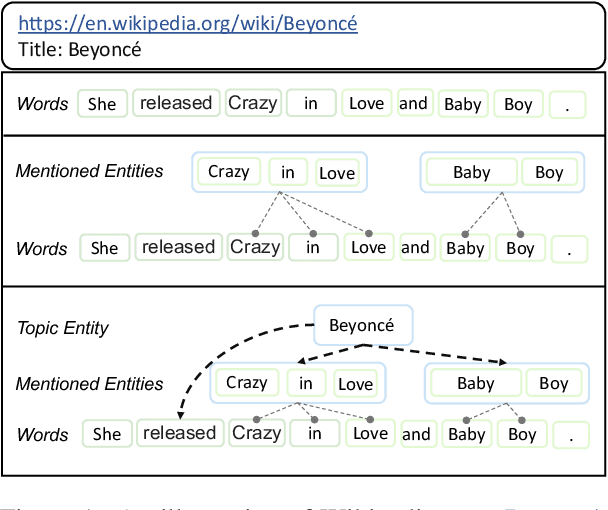
Task: Click "Love" in the bottom panel Words row
Action: pyautogui.click(x=370, y=433)
